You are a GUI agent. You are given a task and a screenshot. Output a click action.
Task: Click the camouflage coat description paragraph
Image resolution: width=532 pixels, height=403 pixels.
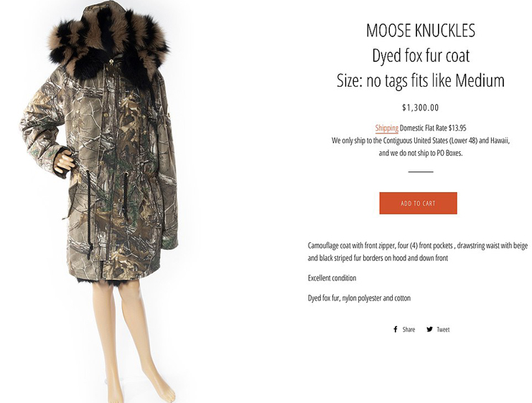point(418,252)
